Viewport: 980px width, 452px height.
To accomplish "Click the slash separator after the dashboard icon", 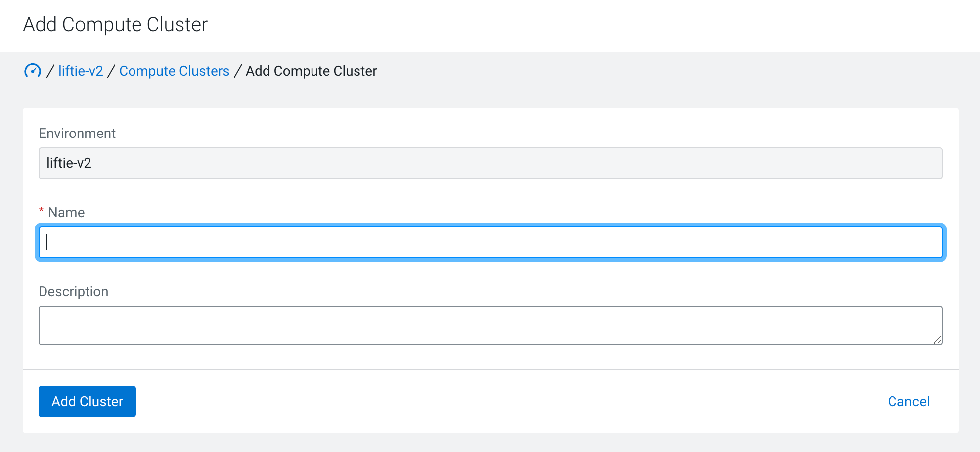I will [x=50, y=71].
